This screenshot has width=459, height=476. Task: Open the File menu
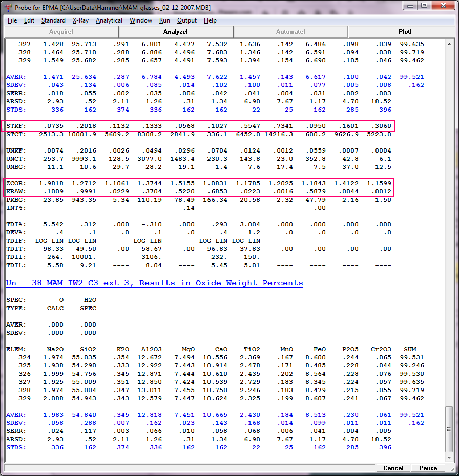click(x=12, y=20)
